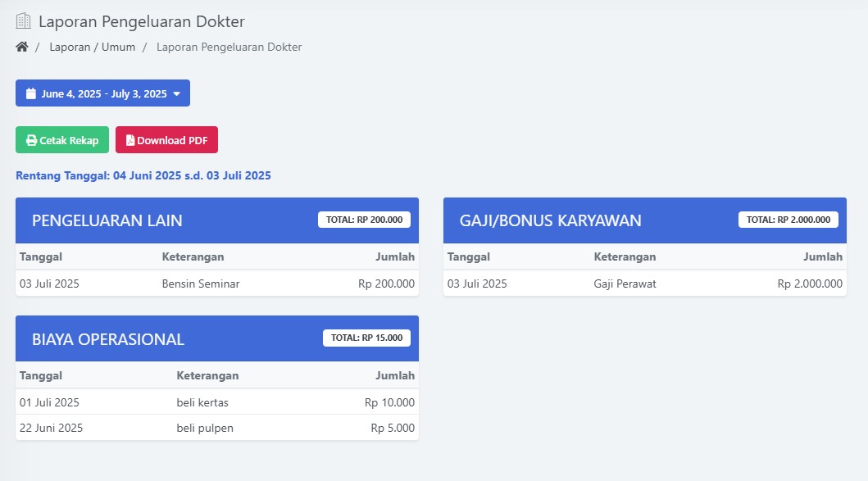Click the Biaya Operasional panel header

click(x=164, y=339)
